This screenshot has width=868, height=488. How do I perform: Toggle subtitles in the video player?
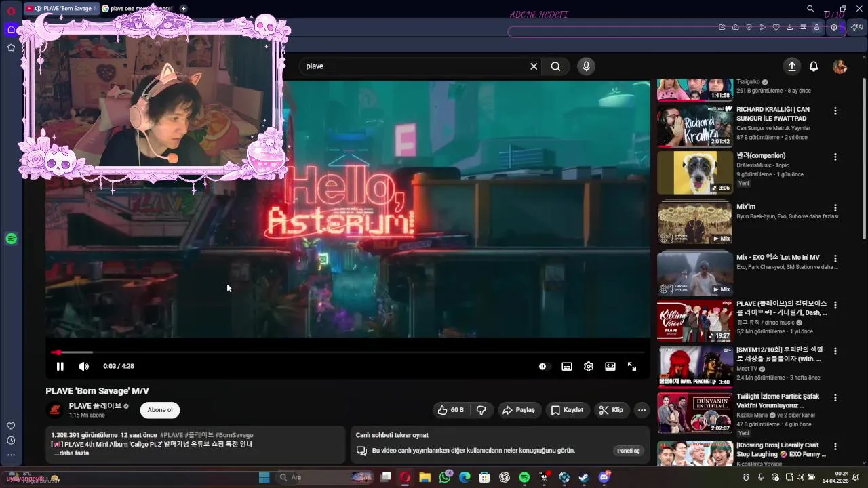[567, 366]
